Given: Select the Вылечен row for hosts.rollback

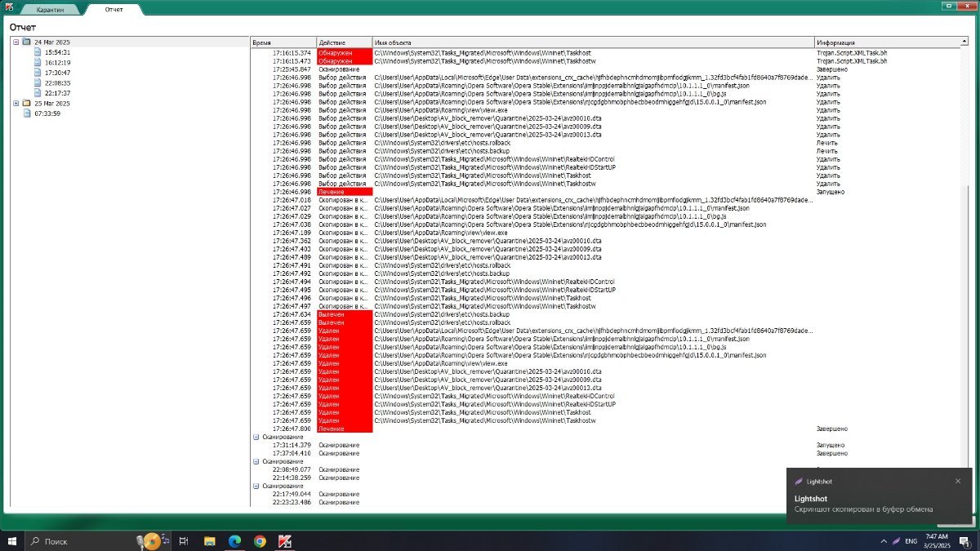Looking at the screenshot, I should 608,322.
